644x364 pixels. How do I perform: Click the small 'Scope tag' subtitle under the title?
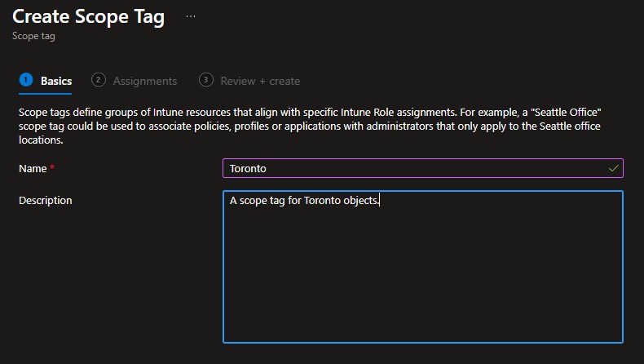tap(33, 37)
